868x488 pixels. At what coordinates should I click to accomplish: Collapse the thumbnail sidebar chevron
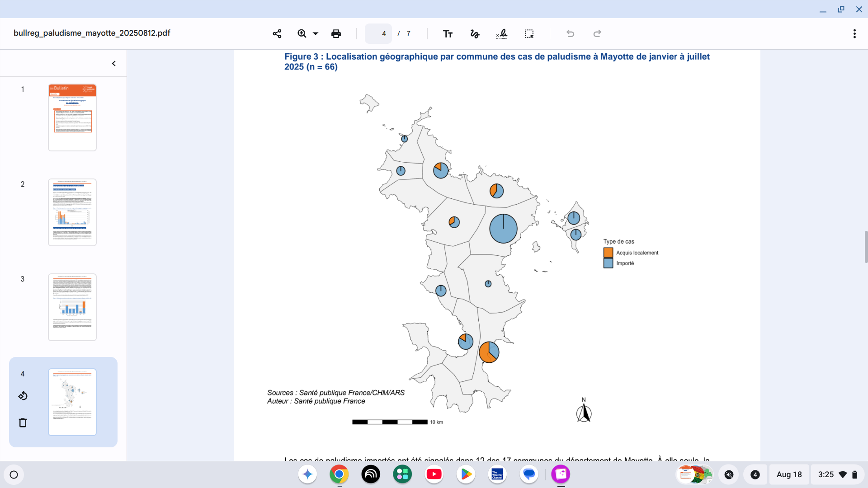pyautogui.click(x=114, y=64)
